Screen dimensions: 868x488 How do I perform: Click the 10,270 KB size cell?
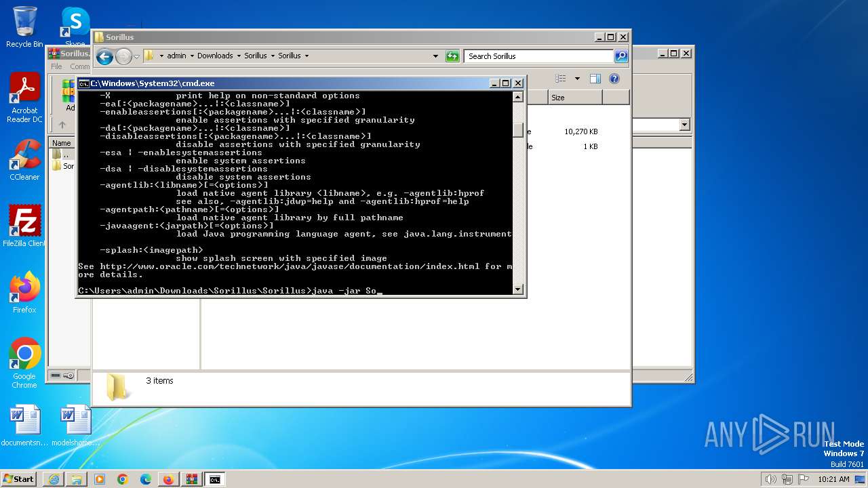pos(580,131)
